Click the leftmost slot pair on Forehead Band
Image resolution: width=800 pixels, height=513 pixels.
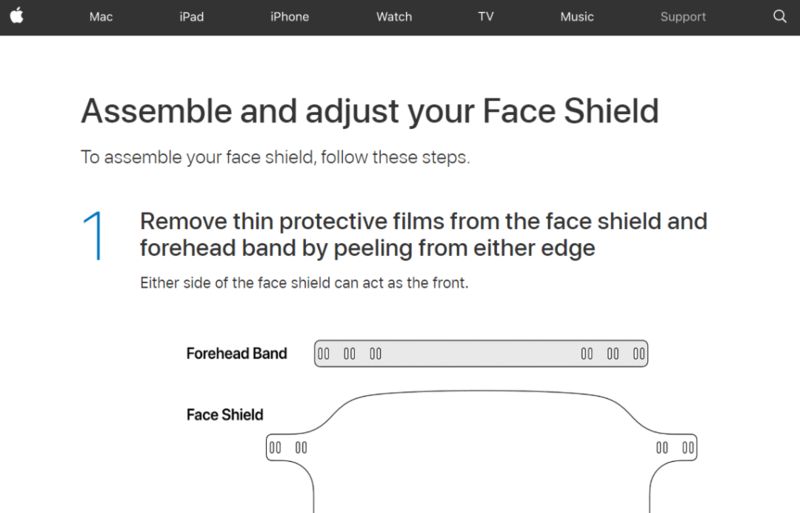323,354
